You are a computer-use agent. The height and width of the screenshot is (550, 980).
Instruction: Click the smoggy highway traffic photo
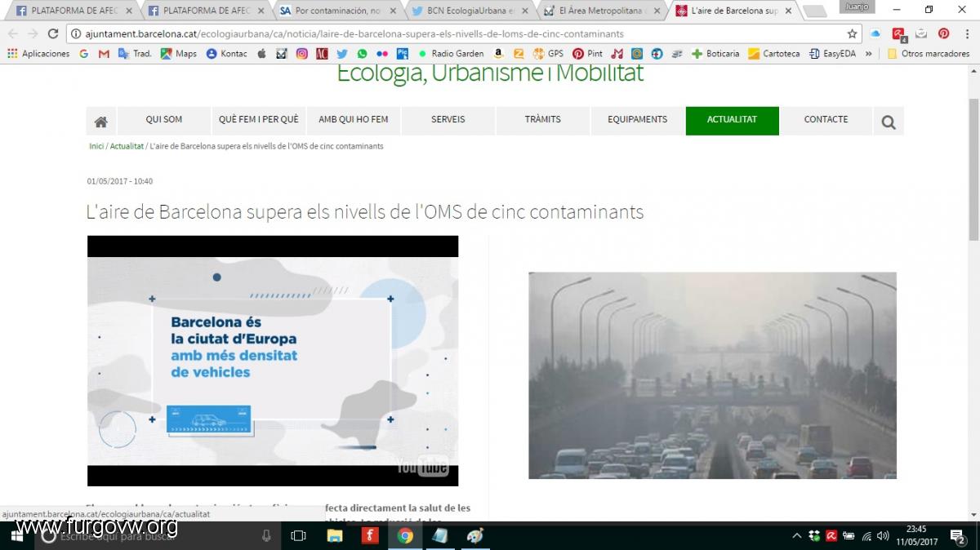point(712,375)
